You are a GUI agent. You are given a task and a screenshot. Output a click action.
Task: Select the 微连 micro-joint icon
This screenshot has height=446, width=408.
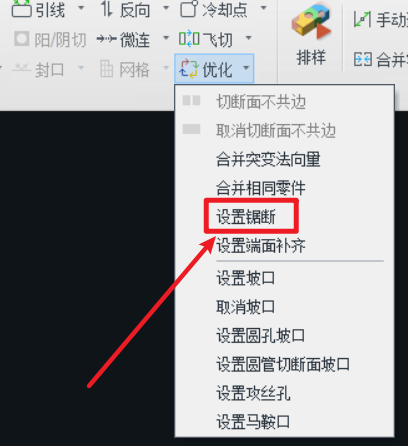[106, 40]
